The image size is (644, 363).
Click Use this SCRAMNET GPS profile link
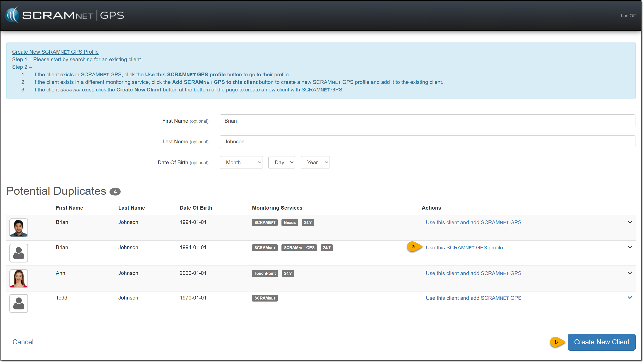click(x=464, y=248)
